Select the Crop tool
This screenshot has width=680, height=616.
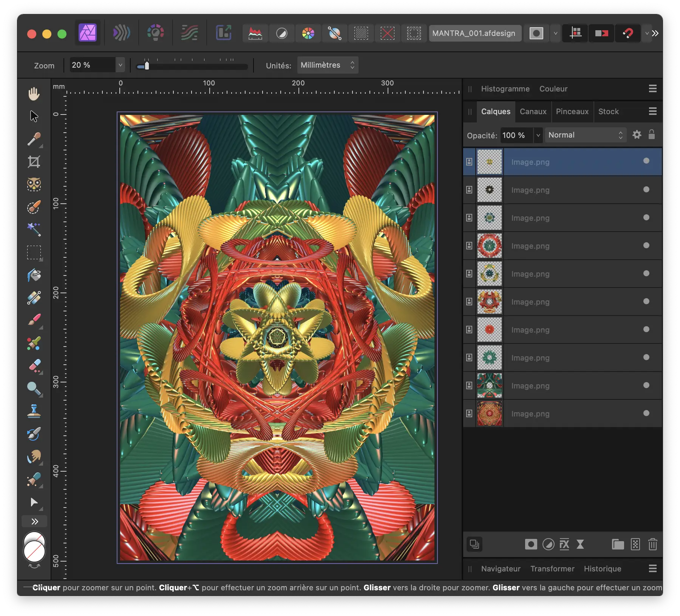pyautogui.click(x=34, y=162)
